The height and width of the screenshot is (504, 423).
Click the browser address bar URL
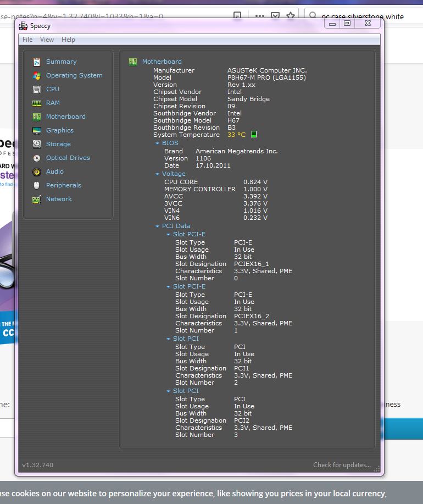(82, 16)
